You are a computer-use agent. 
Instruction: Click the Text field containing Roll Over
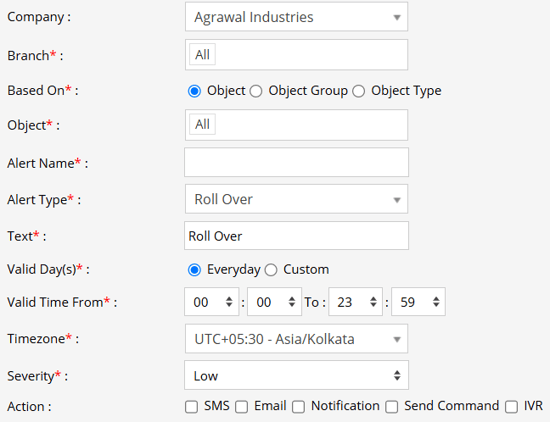pyautogui.click(x=296, y=236)
